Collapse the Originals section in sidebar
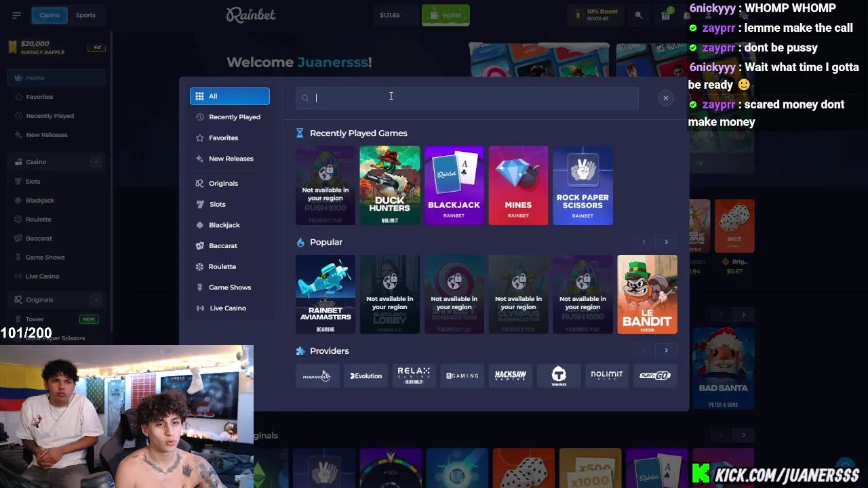Image resolution: width=868 pixels, height=488 pixels. pyautogui.click(x=96, y=300)
